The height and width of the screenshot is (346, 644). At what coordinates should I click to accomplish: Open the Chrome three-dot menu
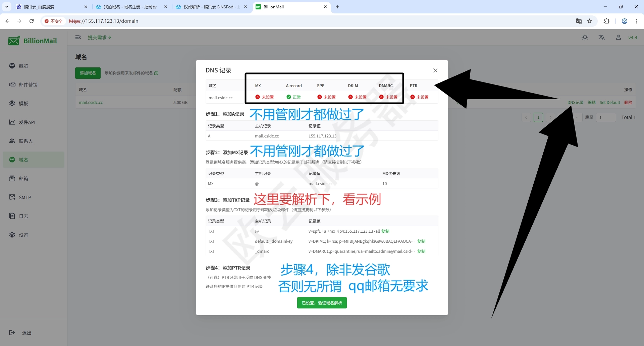click(637, 21)
